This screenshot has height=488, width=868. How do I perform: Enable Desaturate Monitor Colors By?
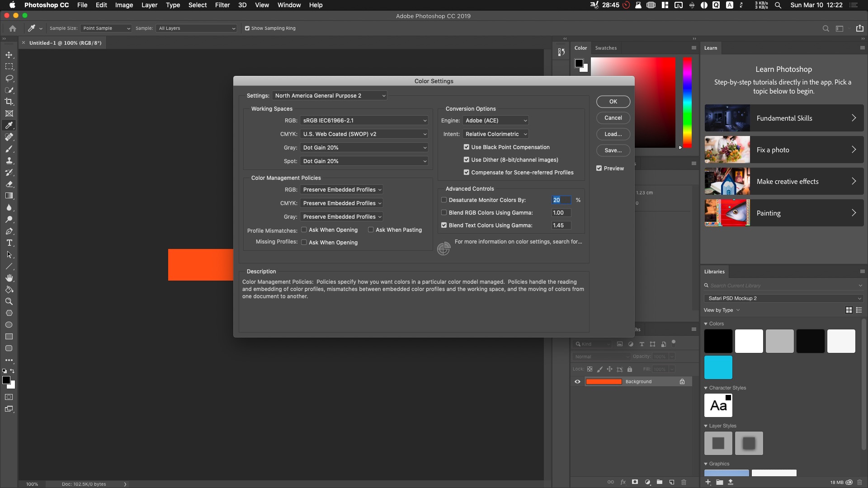(443, 200)
